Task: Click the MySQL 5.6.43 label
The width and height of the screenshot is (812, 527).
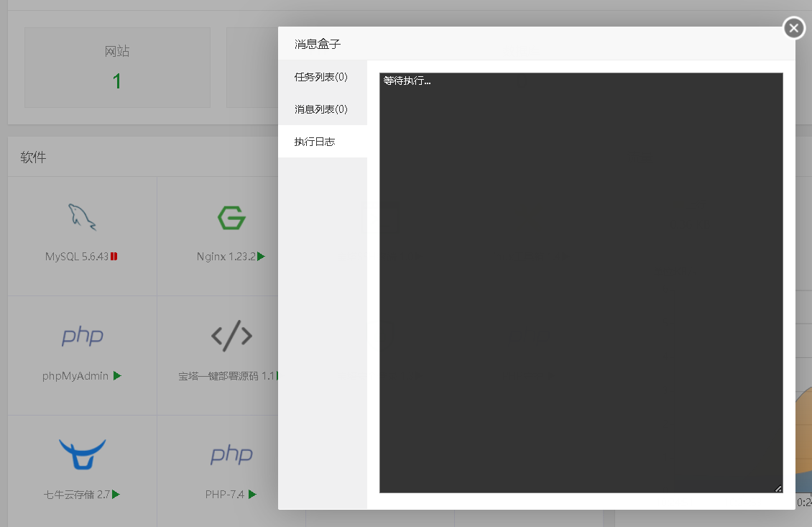Action: click(x=77, y=257)
